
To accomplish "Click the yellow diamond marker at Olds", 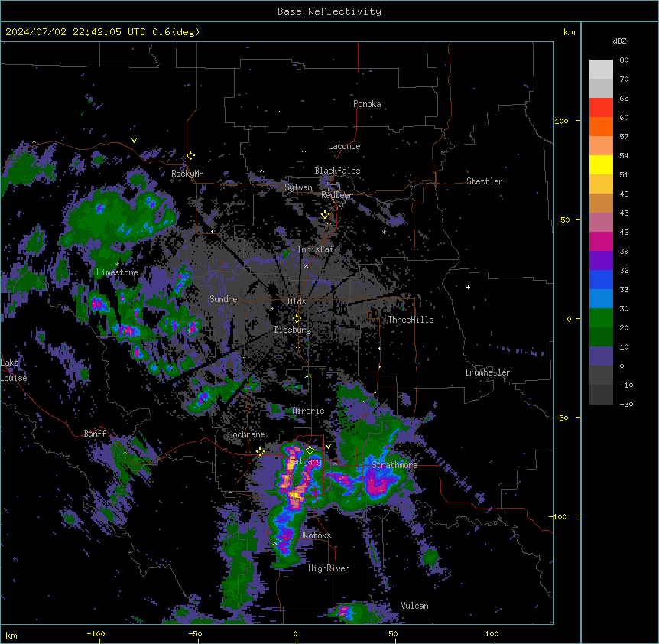I will [x=297, y=319].
